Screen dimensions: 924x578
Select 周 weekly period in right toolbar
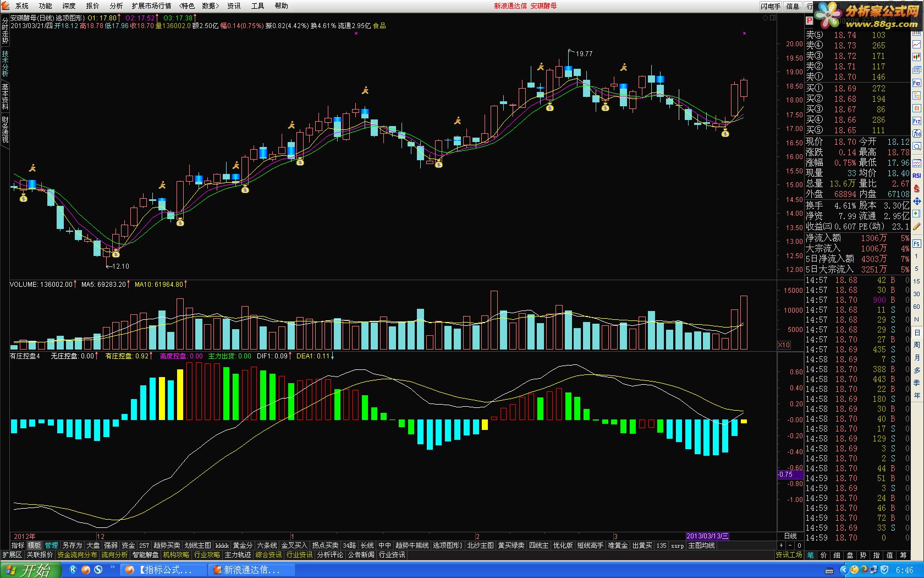(916, 345)
